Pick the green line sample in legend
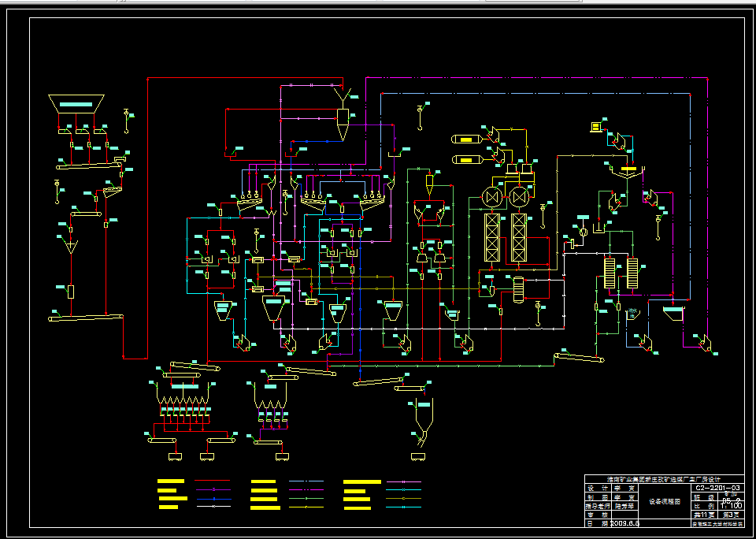This screenshot has height=539, width=756. tap(306, 499)
